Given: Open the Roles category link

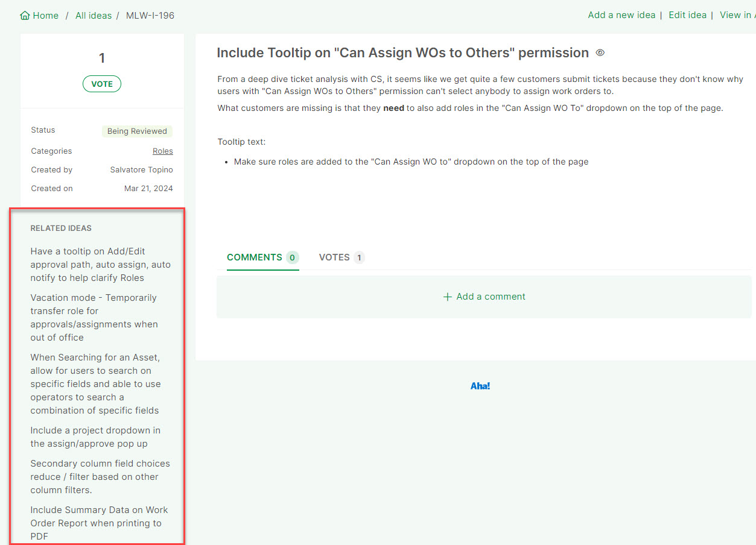Looking at the screenshot, I should [163, 151].
